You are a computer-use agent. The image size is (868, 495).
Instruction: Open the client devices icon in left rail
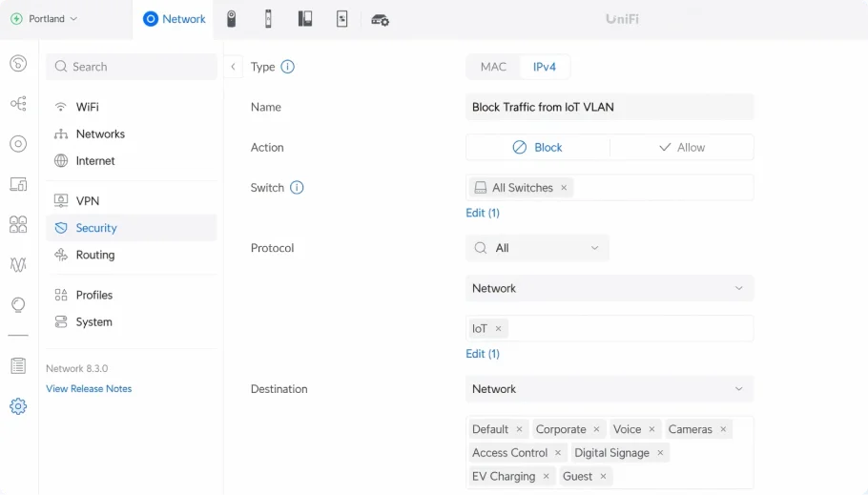pyautogui.click(x=18, y=184)
